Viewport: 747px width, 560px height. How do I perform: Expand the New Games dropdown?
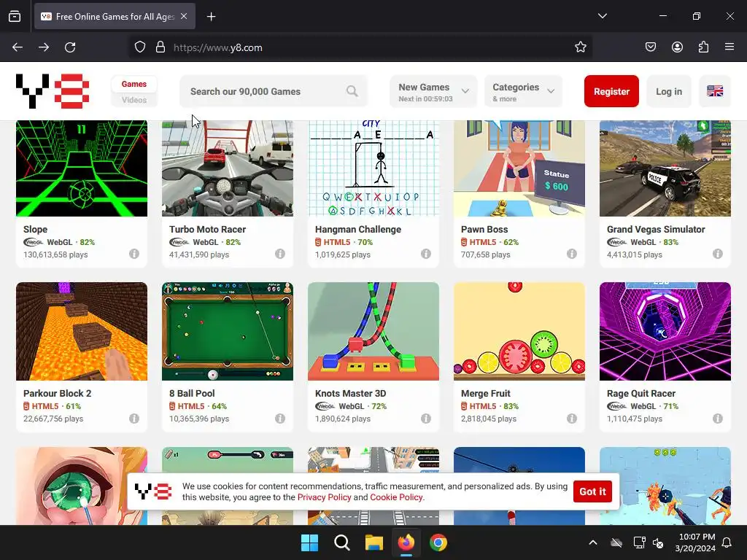coord(433,91)
